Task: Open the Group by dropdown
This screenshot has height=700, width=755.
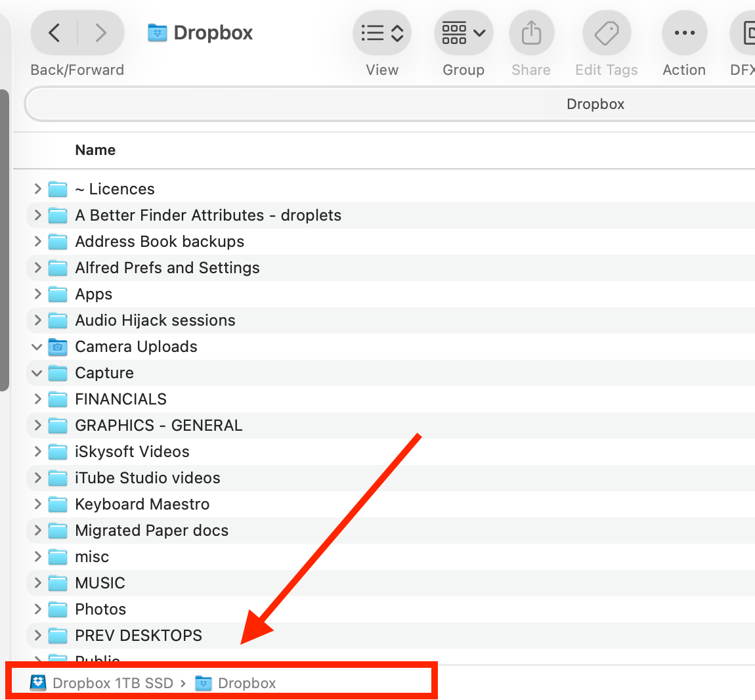Action: pos(464,33)
